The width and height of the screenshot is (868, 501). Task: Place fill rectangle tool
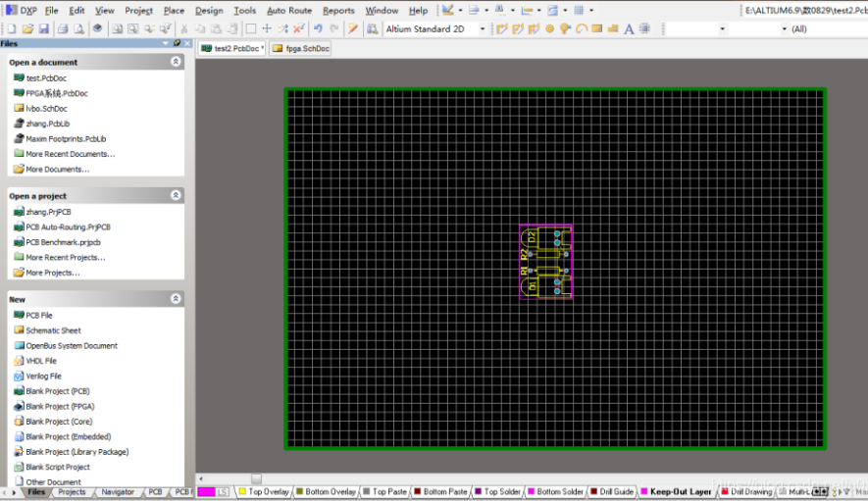click(x=596, y=28)
